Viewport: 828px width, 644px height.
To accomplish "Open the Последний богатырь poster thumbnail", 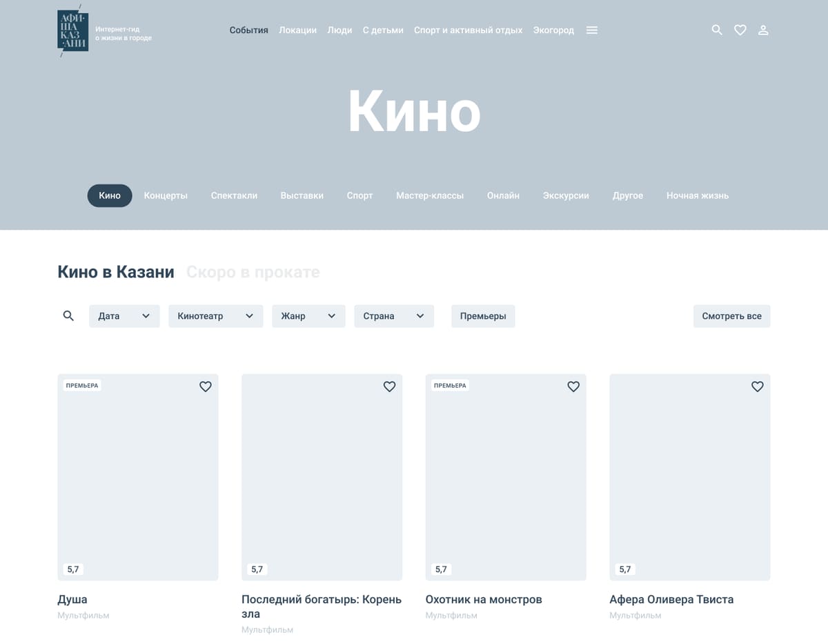I will (x=322, y=477).
